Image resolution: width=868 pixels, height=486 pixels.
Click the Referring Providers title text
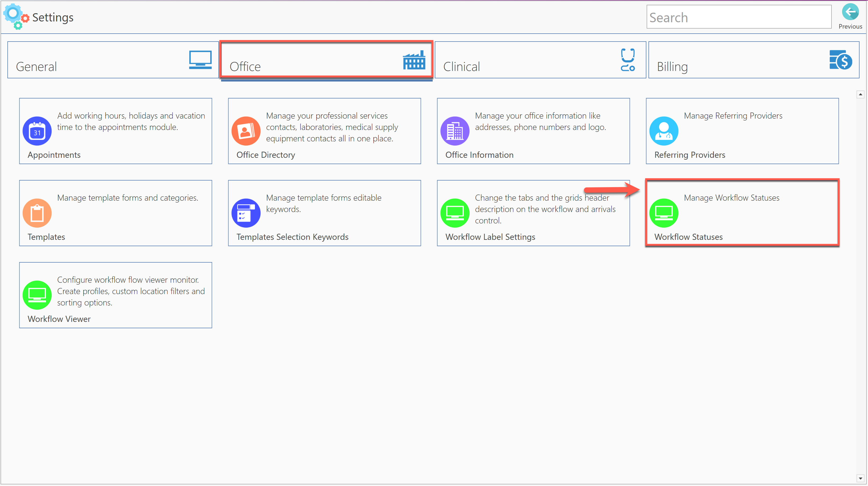tap(689, 155)
